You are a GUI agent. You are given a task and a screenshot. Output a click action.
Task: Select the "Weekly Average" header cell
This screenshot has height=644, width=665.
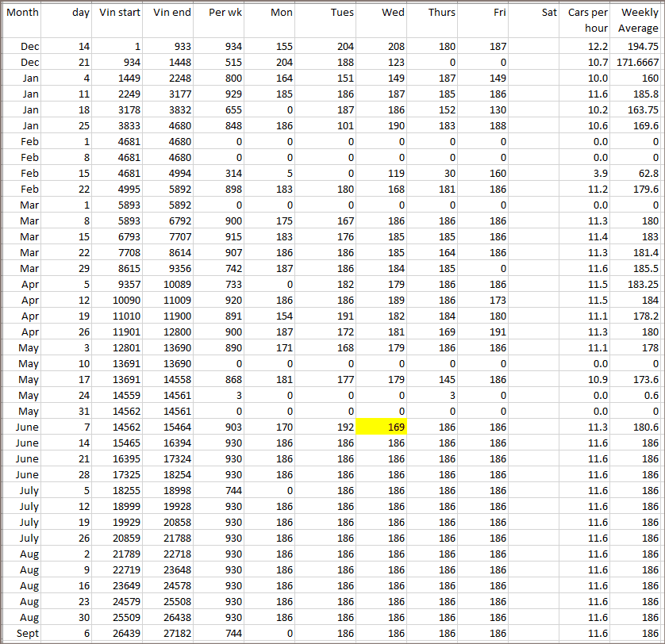pyautogui.click(x=639, y=21)
